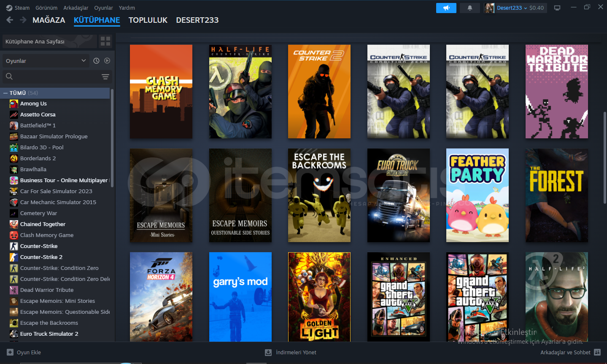This screenshot has height=364, width=607.
Task: Click İndirmeleri Yönet link
Action: coord(296,352)
